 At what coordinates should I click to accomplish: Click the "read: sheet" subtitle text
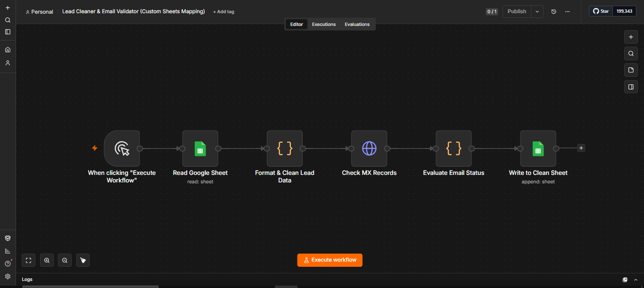(200, 181)
